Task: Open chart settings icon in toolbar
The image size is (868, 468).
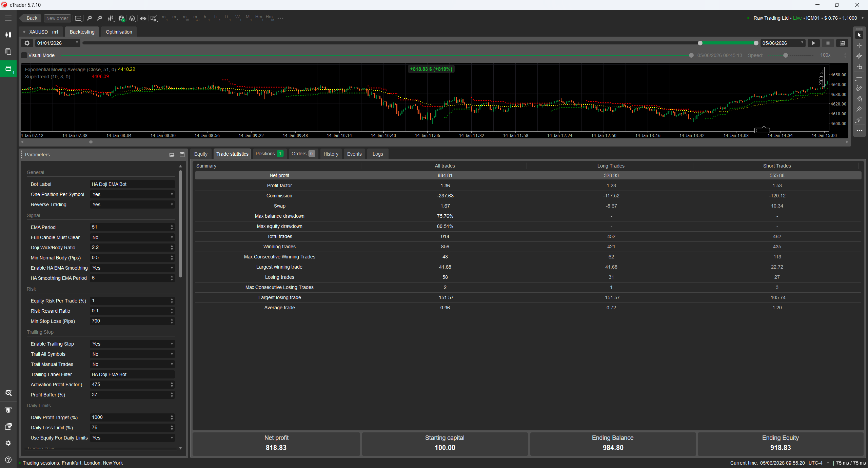Action: click(154, 18)
